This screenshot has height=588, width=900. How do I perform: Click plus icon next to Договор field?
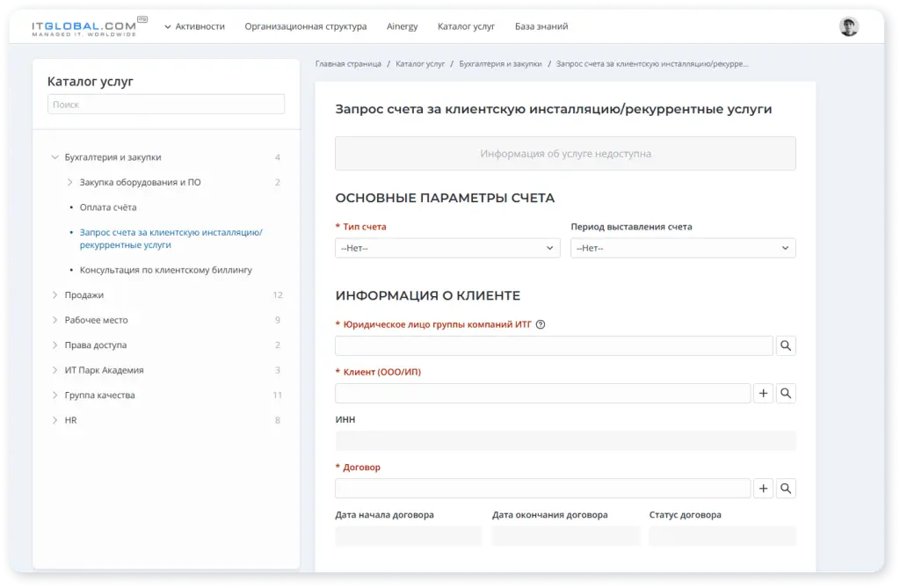[763, 489]
